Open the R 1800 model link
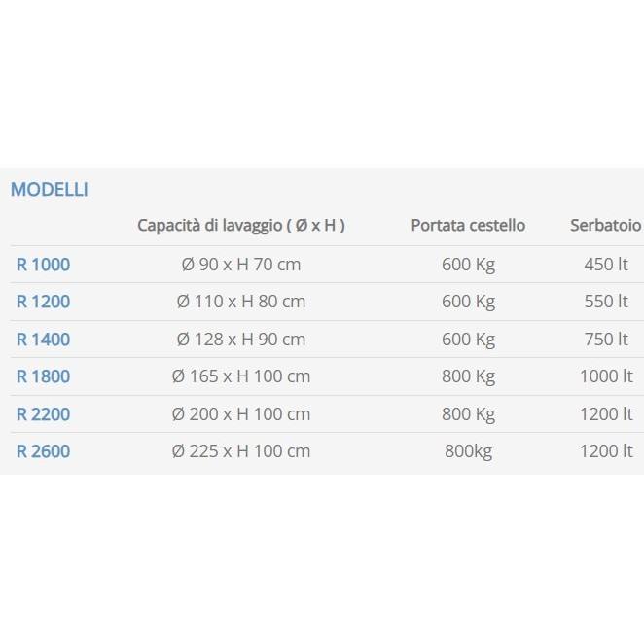644x644 pixels. 43,376
